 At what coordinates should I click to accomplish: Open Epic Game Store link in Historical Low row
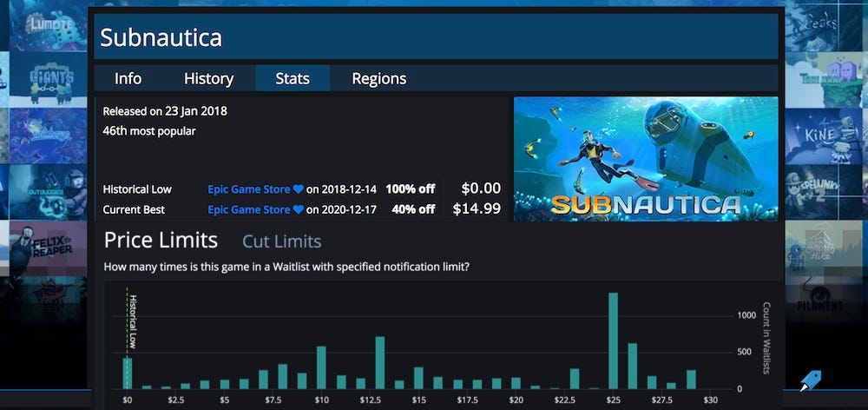(248, 189)
